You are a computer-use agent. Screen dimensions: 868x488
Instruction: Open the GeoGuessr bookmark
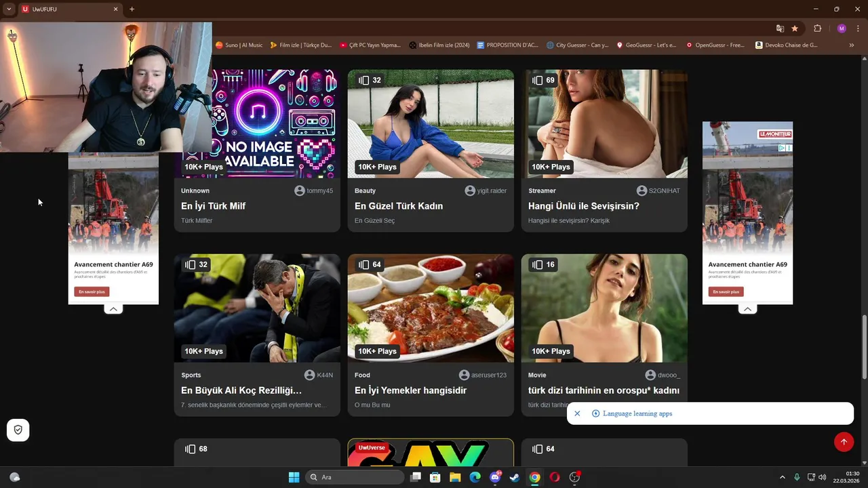click(646, 45)
